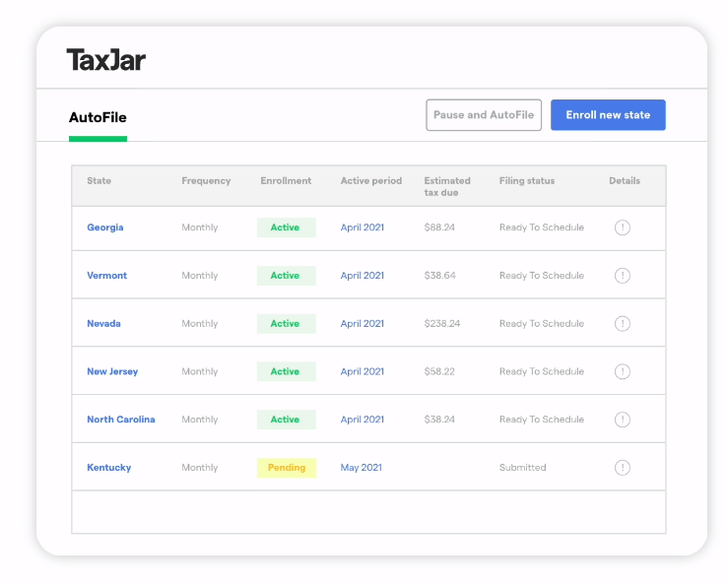Image resolution: width=728 pixels, height=585 pixels.
Task: Open the details icon for Kentucky
Action: point(623,468)
